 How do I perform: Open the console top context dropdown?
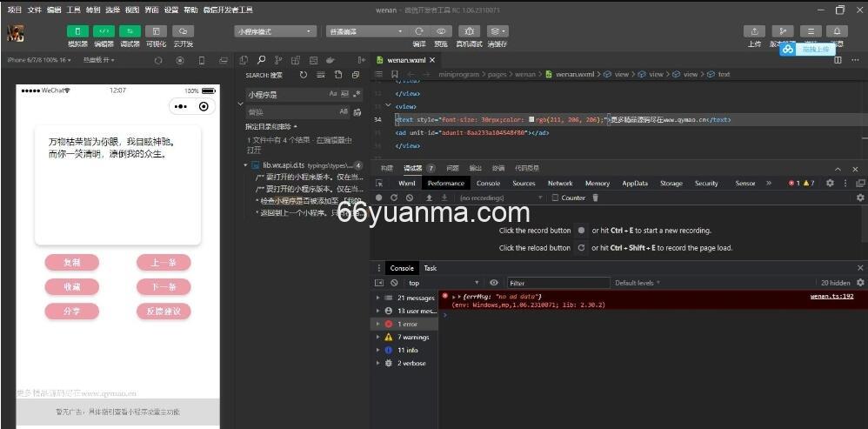[444, 283]
